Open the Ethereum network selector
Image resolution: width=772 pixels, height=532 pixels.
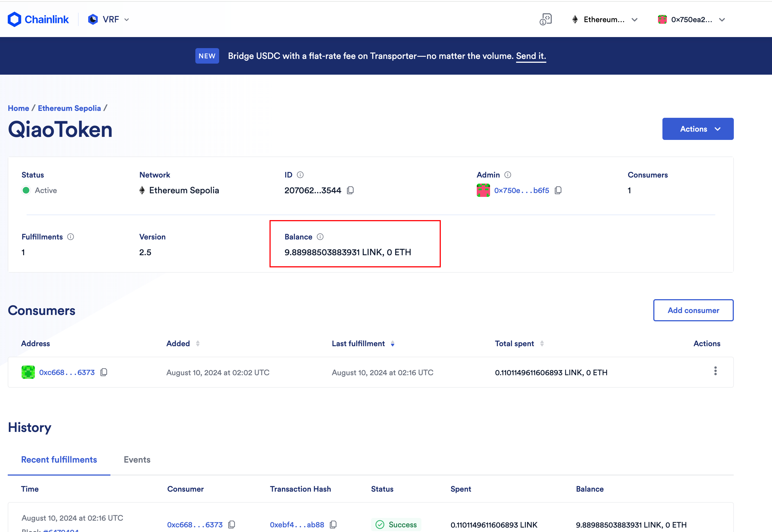coord(605,20)
